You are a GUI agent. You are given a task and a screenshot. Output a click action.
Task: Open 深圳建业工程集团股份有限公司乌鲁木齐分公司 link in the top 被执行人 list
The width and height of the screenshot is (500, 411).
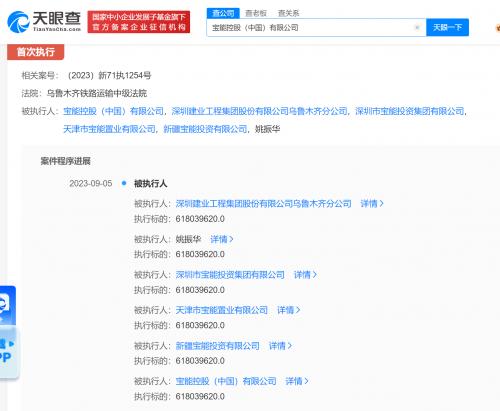pos(259,111)
